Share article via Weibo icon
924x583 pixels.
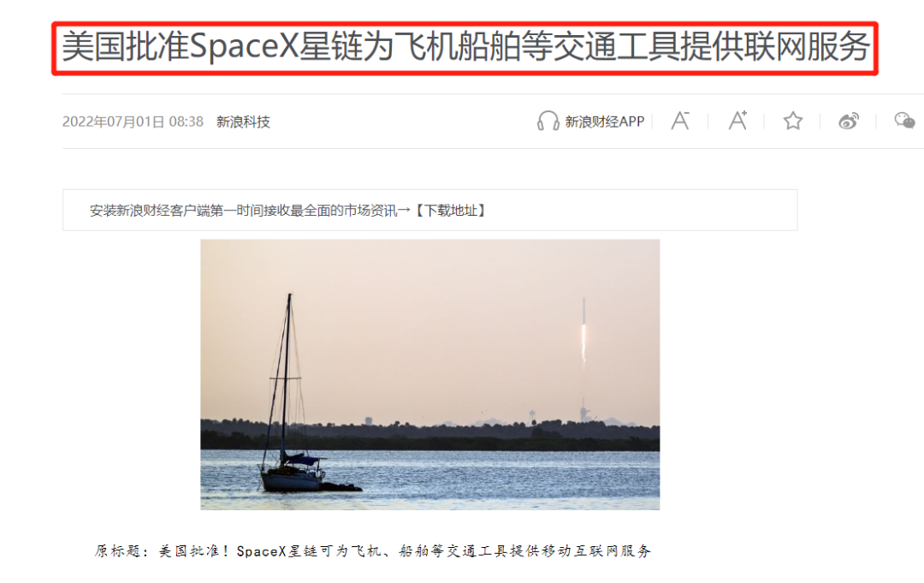point(849,121)
